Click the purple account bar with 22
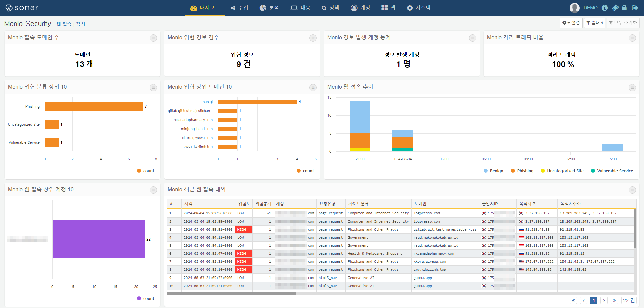 [99, 239]
